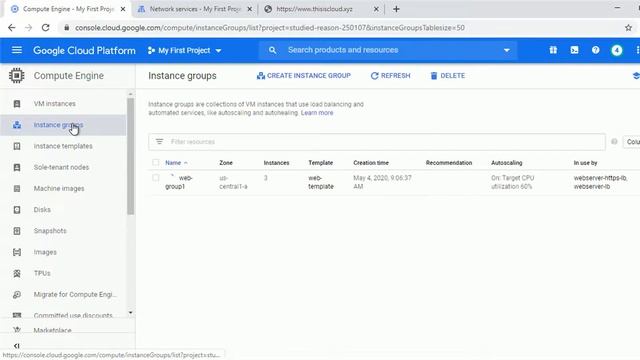This screenshot has width=640, height=360.
Task: Click the us-central1-a zone cell
Action: [233, 182]
